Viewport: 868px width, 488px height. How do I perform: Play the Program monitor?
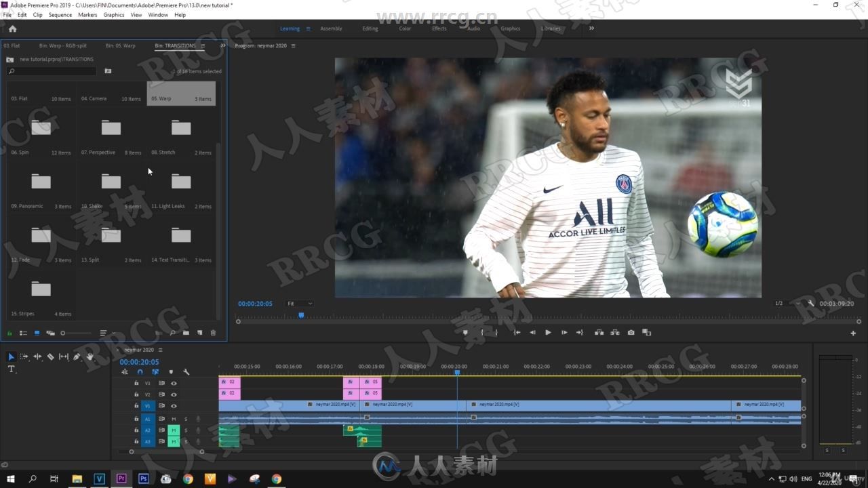[x=548, y=333]
